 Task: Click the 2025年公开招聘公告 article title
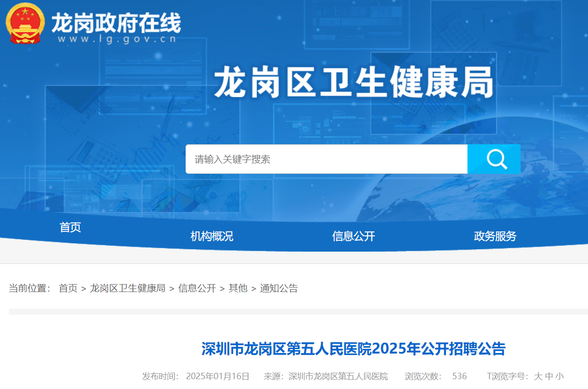pos(353,349)
